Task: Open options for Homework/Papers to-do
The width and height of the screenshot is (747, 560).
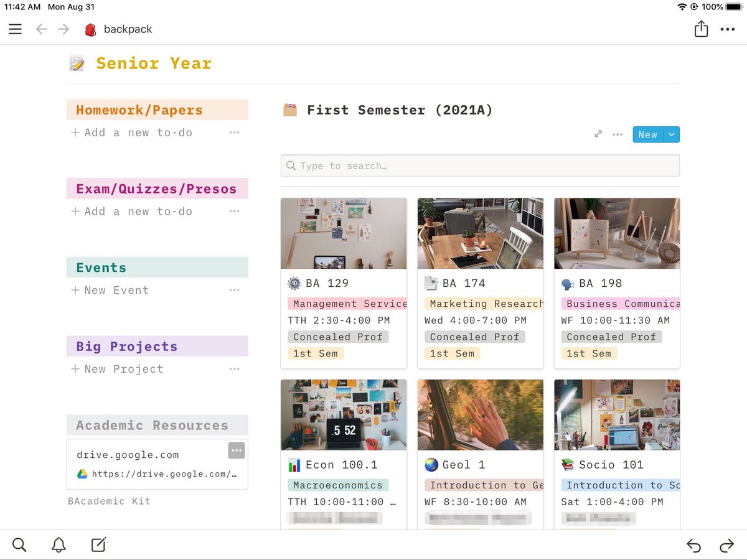Action: pos(234,133)
